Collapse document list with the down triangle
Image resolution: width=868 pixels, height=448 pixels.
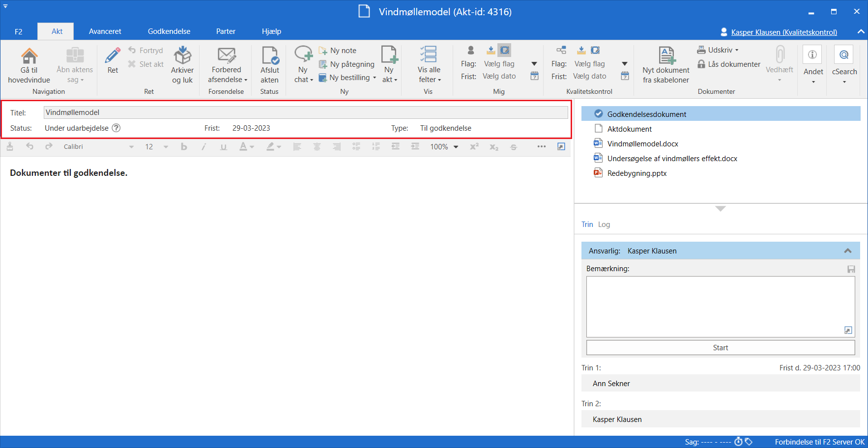721,209
